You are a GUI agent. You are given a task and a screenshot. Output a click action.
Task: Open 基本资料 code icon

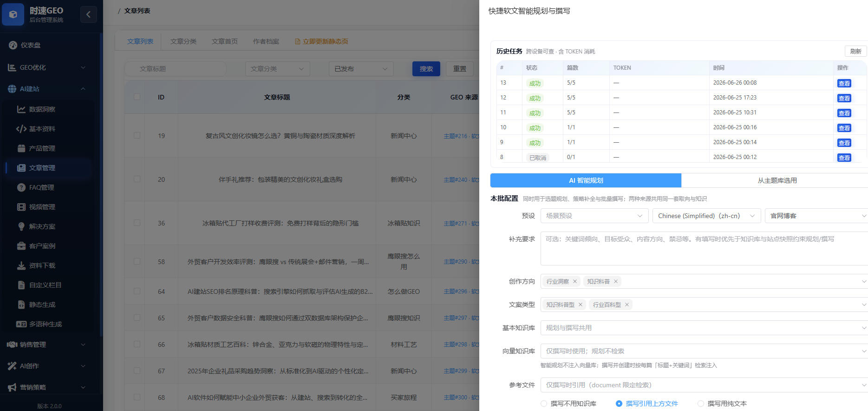coord(21,129)
